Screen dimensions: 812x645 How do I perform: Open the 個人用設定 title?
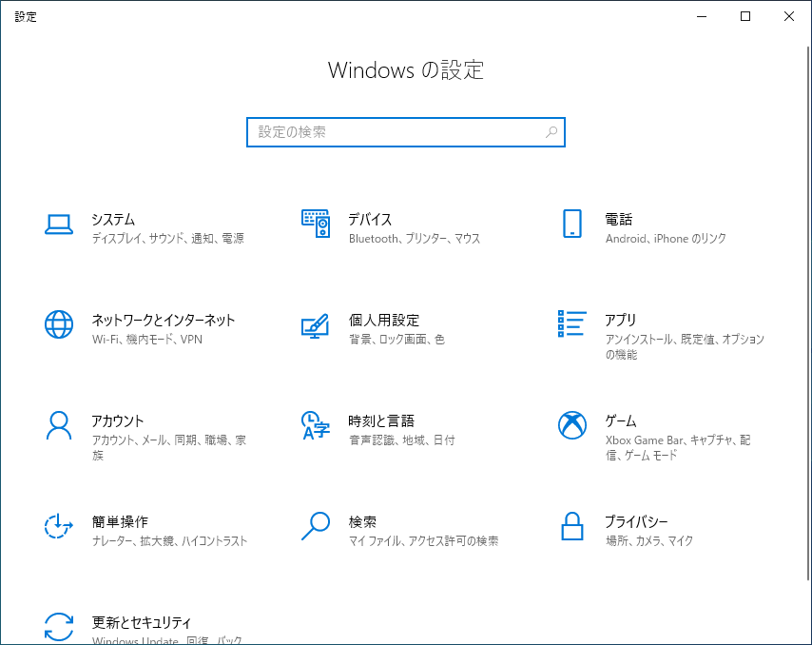coord(384,321)
